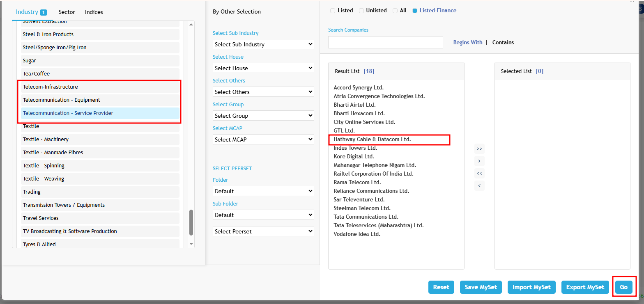Click the single right arrow (>) button
Viewport: 644px width, 304px height.
479,161
